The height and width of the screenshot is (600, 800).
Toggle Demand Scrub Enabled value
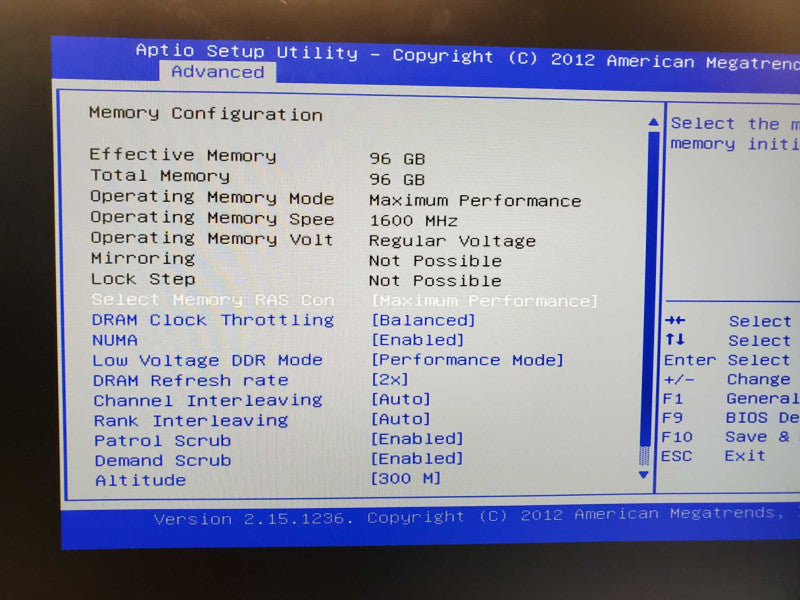point(417,459)
